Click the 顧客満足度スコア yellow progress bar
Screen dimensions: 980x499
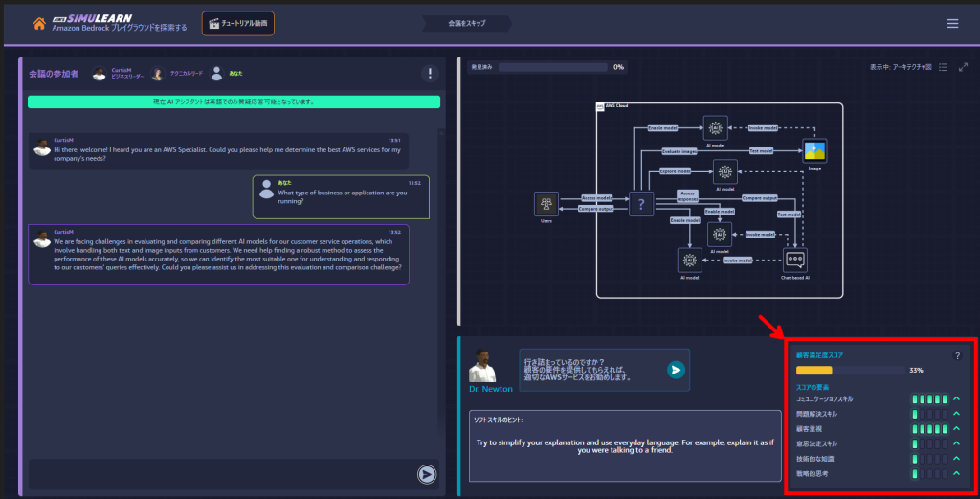(x=851, y=371)
